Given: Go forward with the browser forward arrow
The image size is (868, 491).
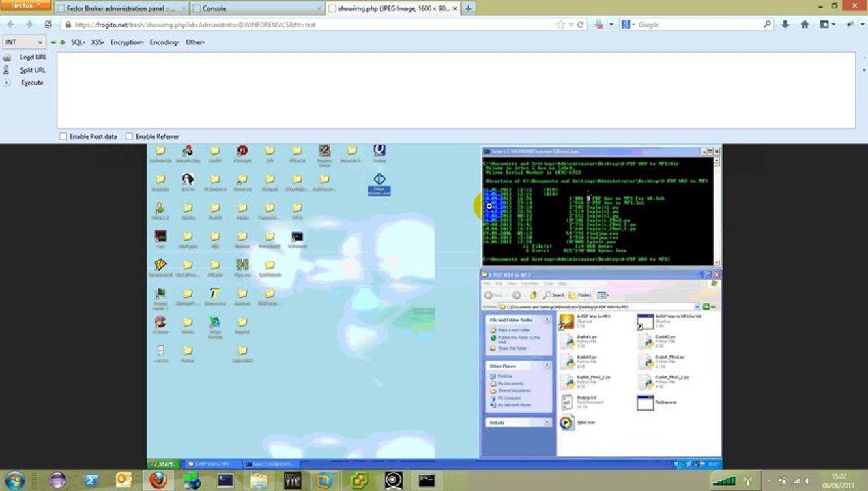Looking at the screenshot, I should coord(29,24).
